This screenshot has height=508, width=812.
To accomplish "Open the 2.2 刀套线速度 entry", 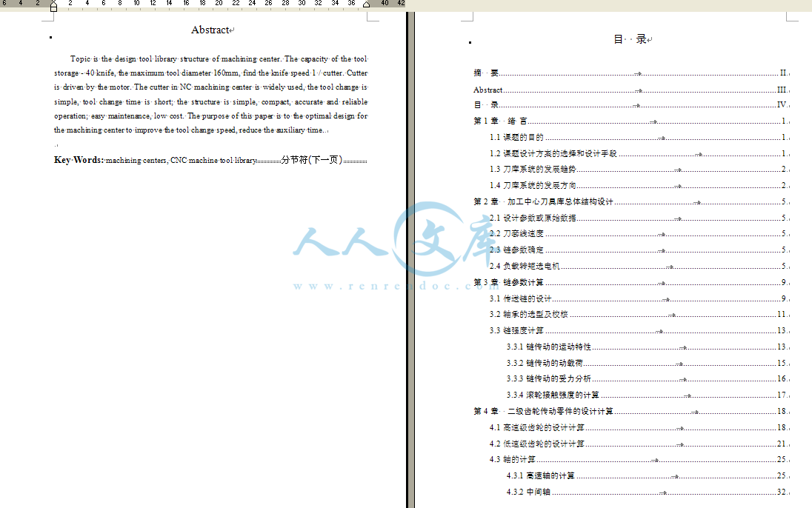I will (x=639, y=233).
